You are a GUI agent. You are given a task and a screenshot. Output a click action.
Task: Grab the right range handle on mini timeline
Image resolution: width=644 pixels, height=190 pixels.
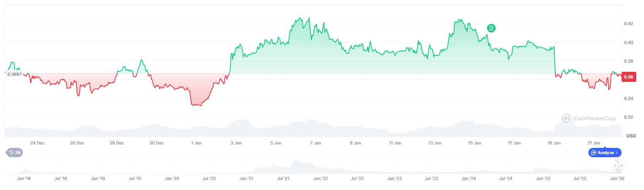621,166
